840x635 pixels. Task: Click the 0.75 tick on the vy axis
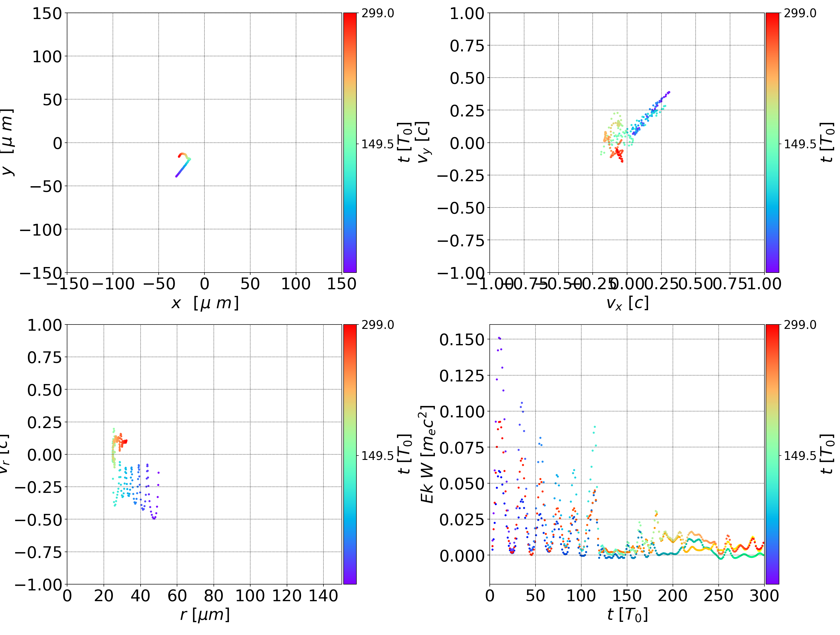[x=467, y=46]
